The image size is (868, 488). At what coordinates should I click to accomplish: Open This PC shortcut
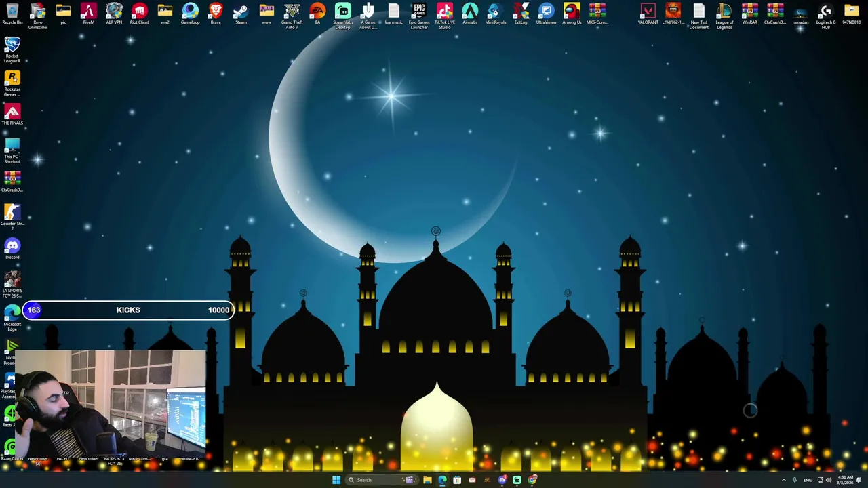12,151
